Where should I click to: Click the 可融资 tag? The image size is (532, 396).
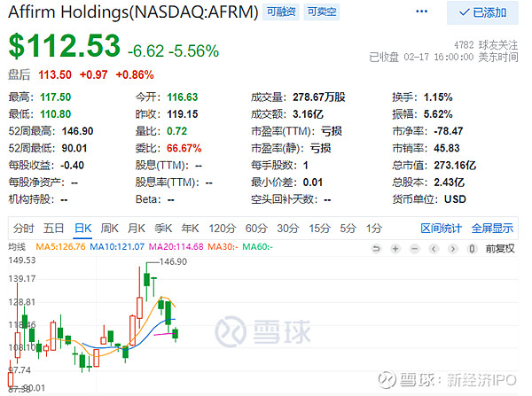tap(280, 12)
